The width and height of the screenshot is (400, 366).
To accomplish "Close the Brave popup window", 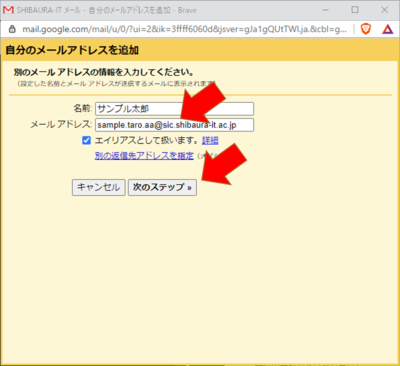I will point(384,10).
